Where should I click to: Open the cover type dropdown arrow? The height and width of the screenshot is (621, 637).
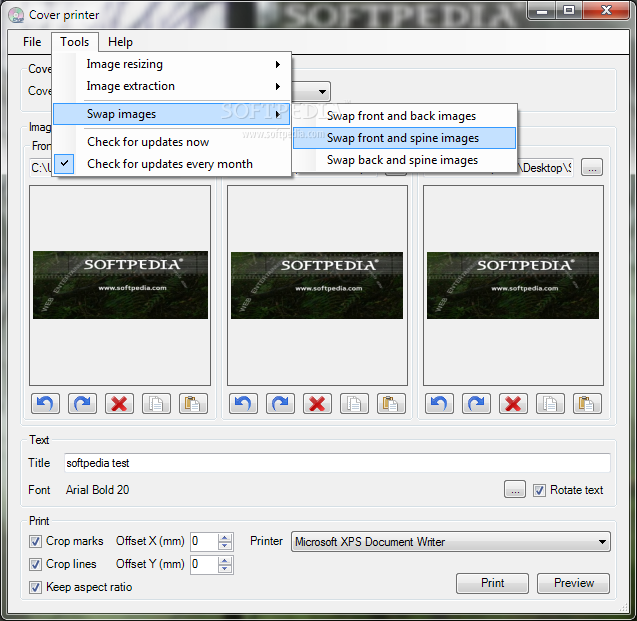pos(322,92)
